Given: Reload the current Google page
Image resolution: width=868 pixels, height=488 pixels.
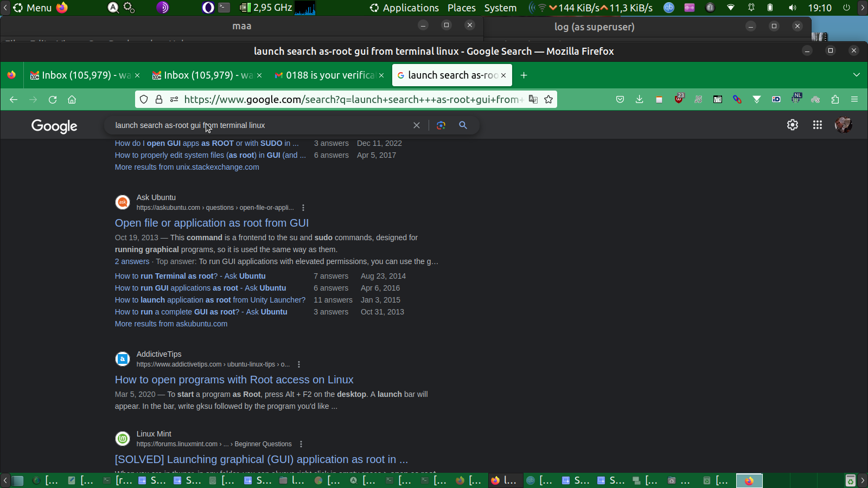Looking at the screenshot, I should [53, 100].
